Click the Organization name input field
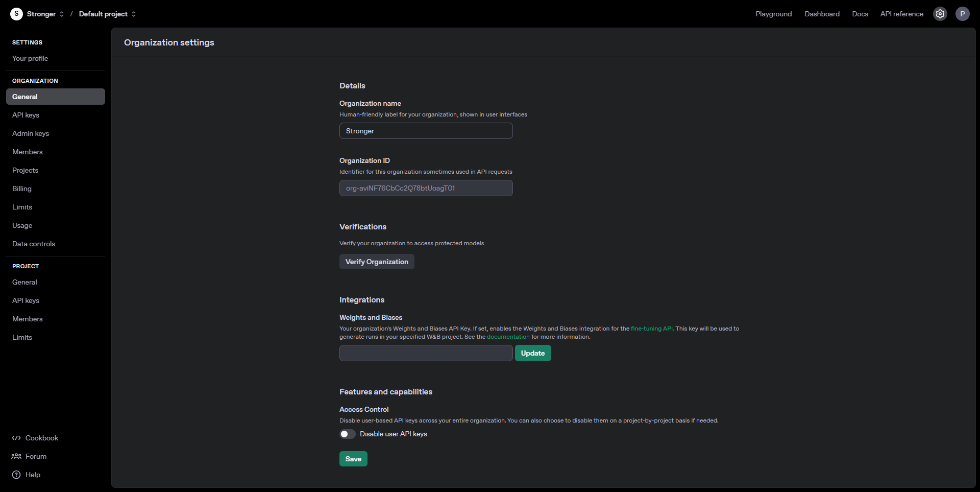 point(426,131)
